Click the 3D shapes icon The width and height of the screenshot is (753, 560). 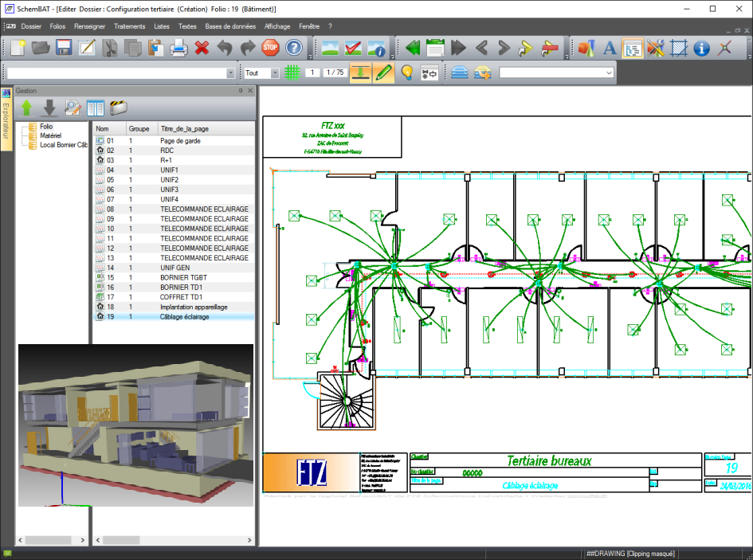[x=586, y=48]
